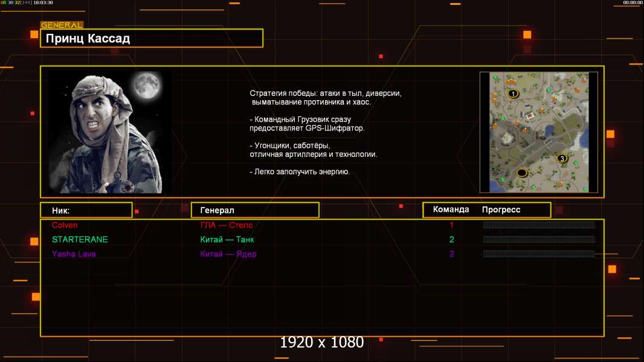The height and width of the screenshot is (362, 644).
Task: Open the map preview thumbnail
Action: pos(539,132)
